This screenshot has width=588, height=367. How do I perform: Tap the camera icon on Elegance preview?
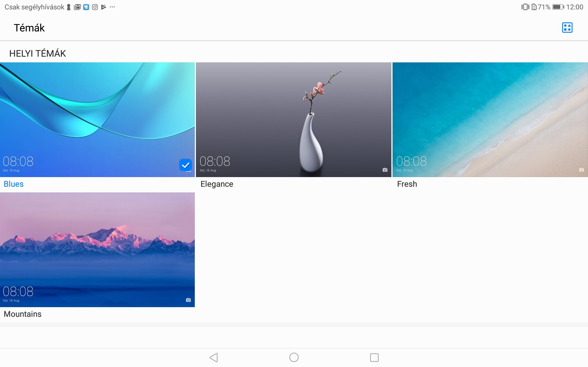pyautogui.click(x=385, y=170)
